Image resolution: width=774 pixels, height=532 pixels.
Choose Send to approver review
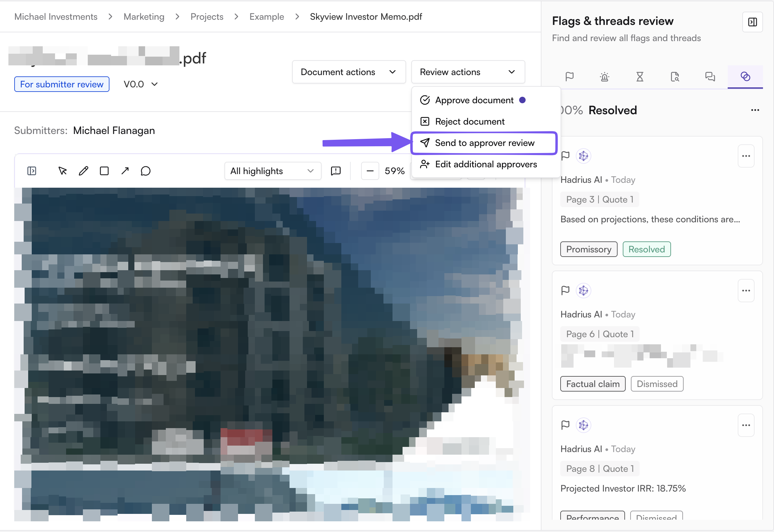484,143
